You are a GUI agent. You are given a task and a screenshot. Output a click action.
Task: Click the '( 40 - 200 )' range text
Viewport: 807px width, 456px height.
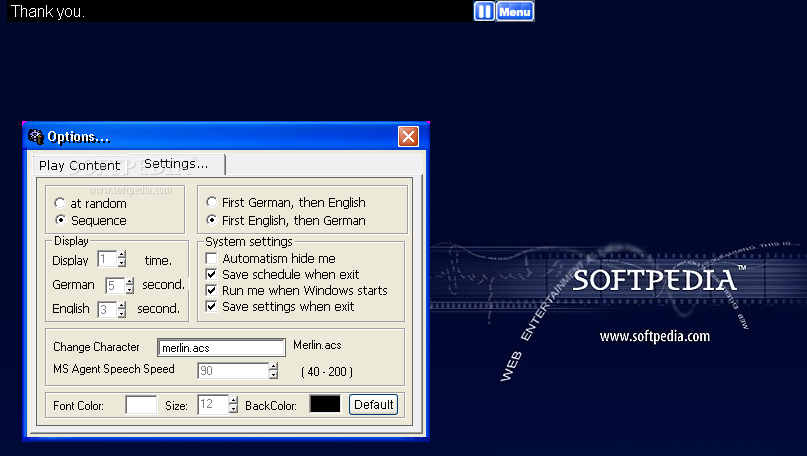tap(327, 372)
